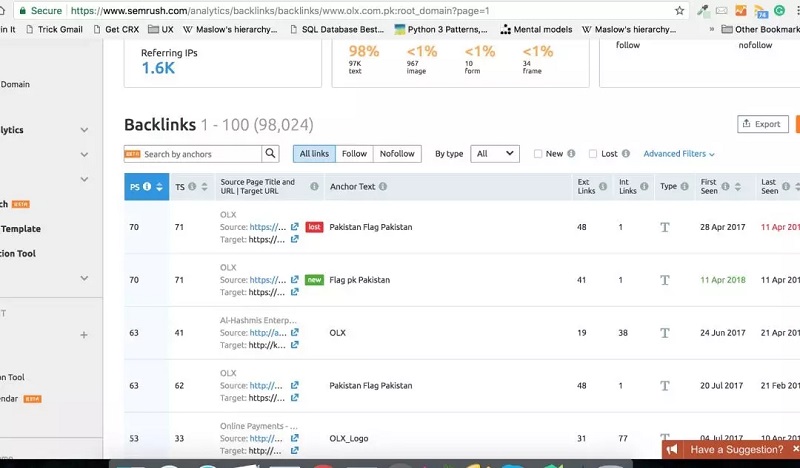Sort by PS column arrows
The image size is (800, 468).
coord(159,186)
